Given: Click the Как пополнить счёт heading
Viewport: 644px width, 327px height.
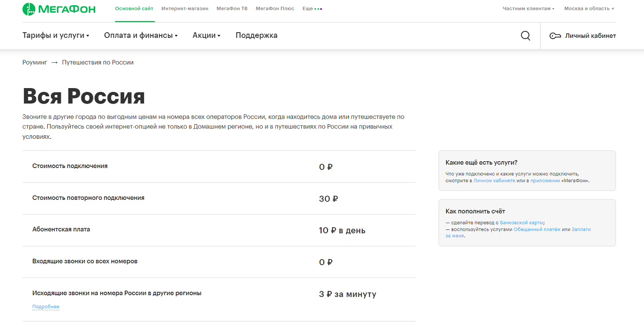Looking at the screenshot, I should coord(476,211).
